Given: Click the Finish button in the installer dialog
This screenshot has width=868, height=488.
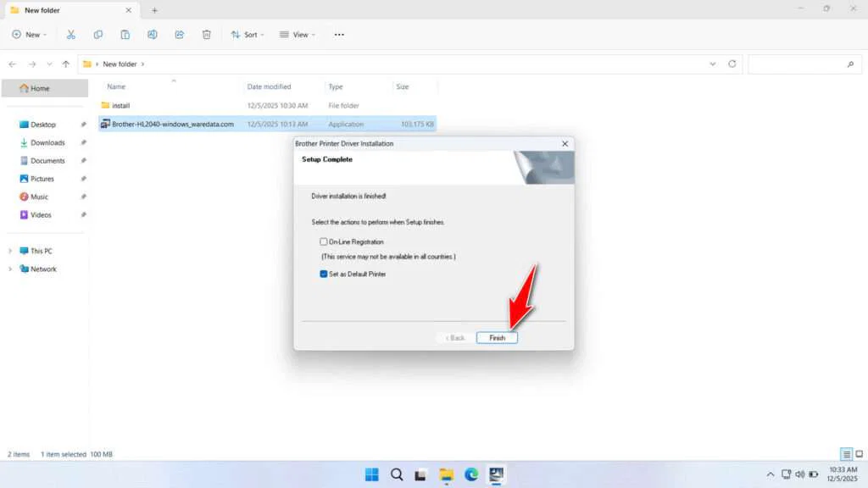Looking at the screenshot, I should click(497, 337).
